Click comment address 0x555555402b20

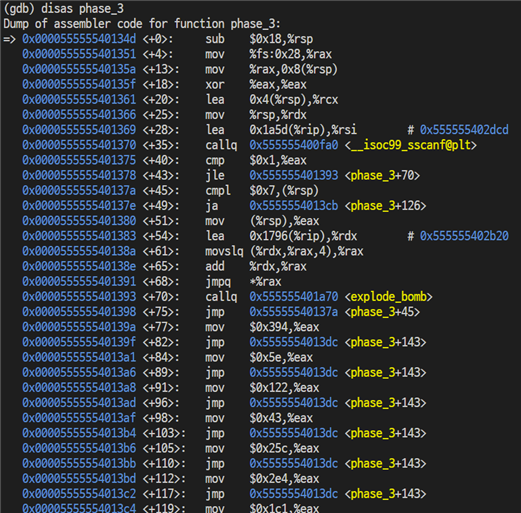tap(464, 236)
